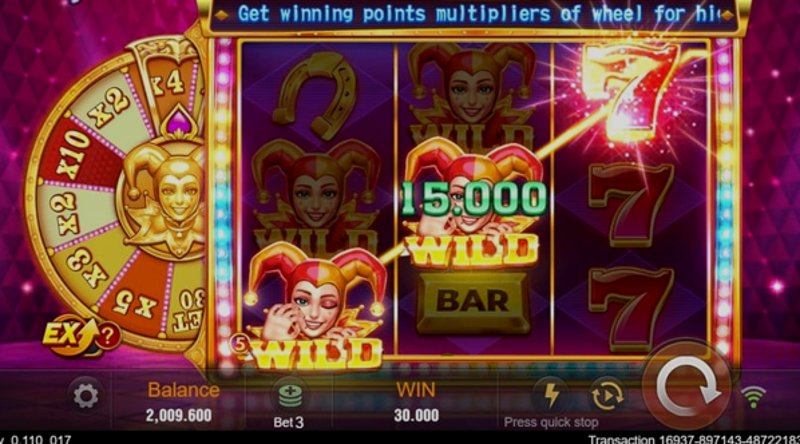Toggle the auto-spin circular arrows icon
800x444 pixels.
coord(607,394)
